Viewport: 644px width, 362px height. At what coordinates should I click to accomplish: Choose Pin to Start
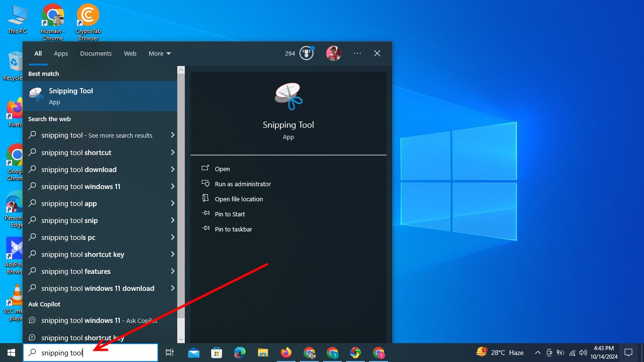230,214
